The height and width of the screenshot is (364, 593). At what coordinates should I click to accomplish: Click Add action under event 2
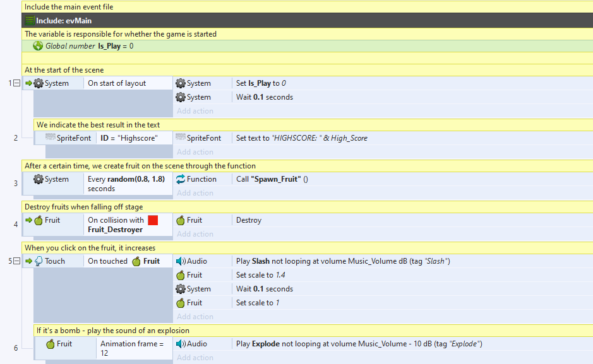[195, 152]
